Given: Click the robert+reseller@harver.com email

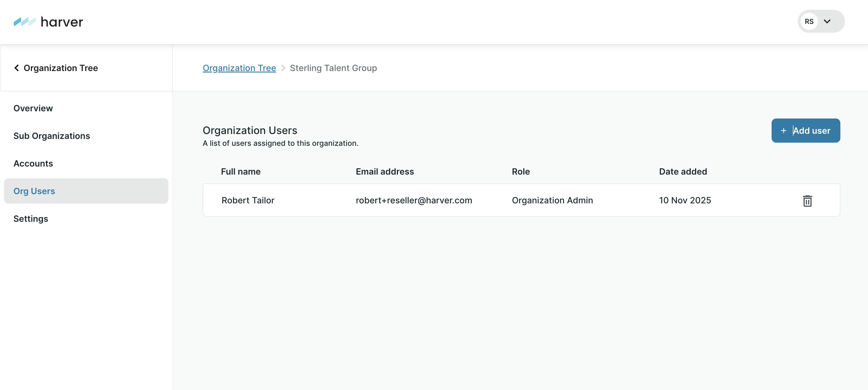Looking at the screenshot, I should pos(414,200).
